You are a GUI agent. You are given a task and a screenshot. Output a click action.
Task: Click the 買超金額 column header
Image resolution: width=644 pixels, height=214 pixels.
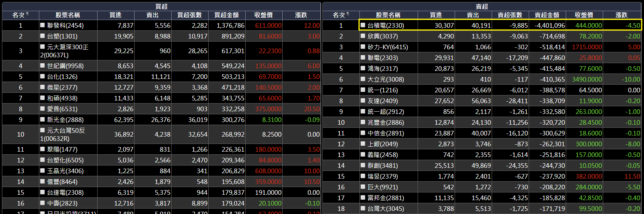click(x=227, y=15)
